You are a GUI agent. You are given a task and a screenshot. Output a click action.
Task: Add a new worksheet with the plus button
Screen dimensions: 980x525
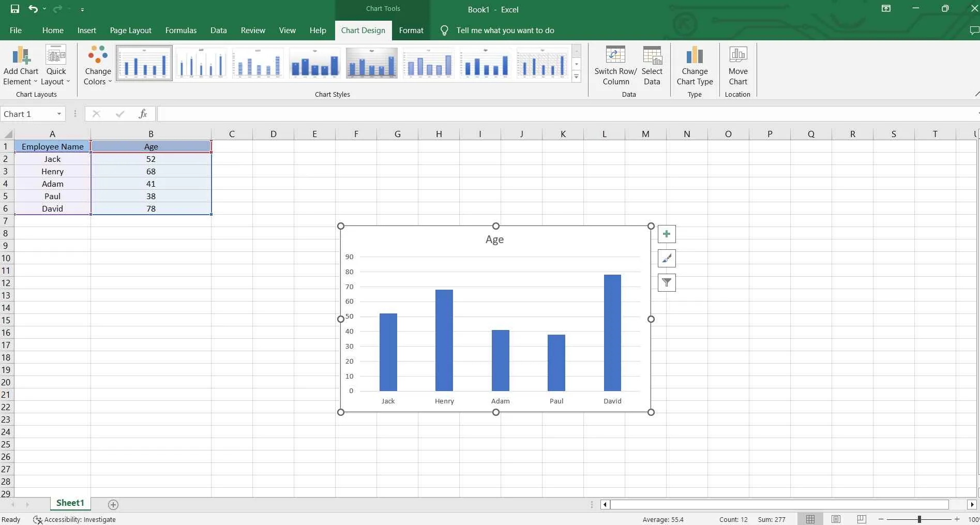(113, 504)
